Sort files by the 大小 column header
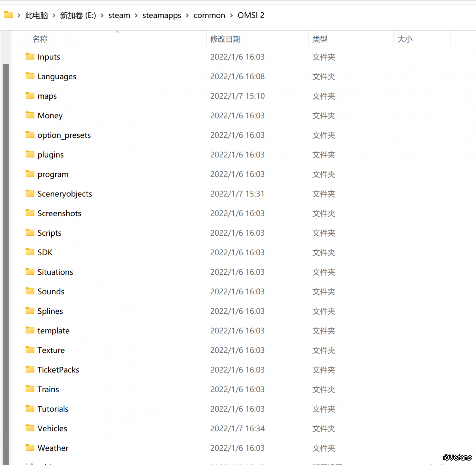 pyautogui.click(x=405, y=39)
